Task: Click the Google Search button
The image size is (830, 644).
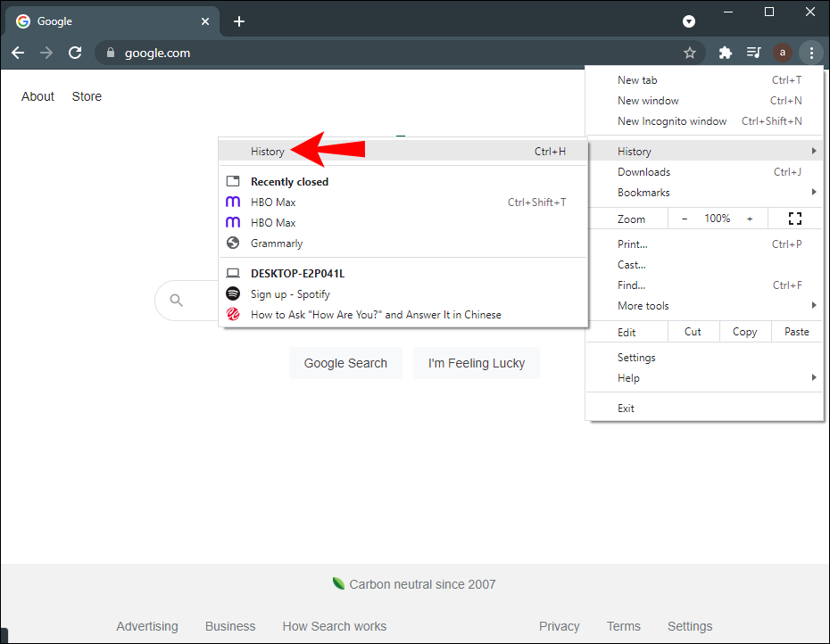Action: pyautogui.click(x=345, y=363)
